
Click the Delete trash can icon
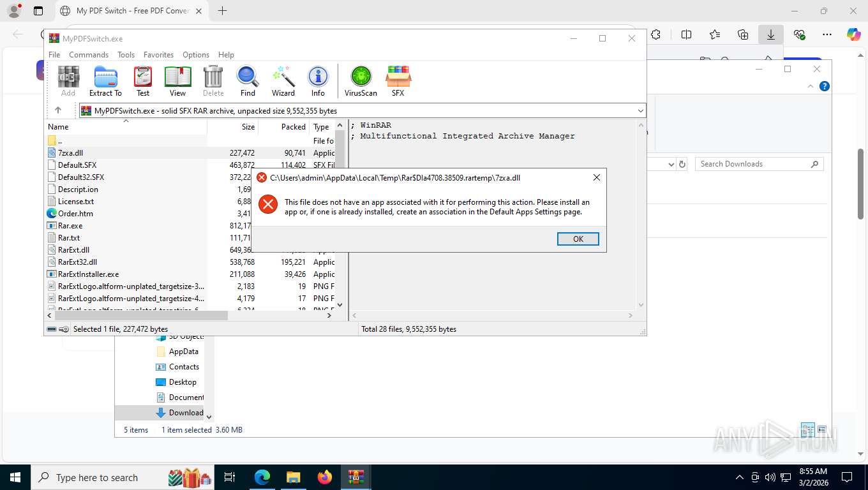point(213,81)
